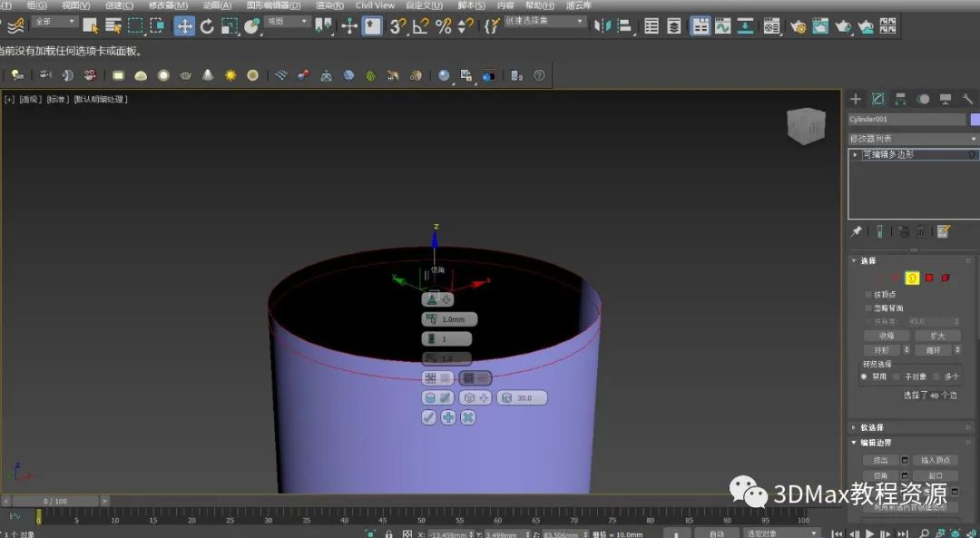Select the Move tool in main toolbar
Image resolution: width=980 pixels, height=538 pixels.
(184, 26)
